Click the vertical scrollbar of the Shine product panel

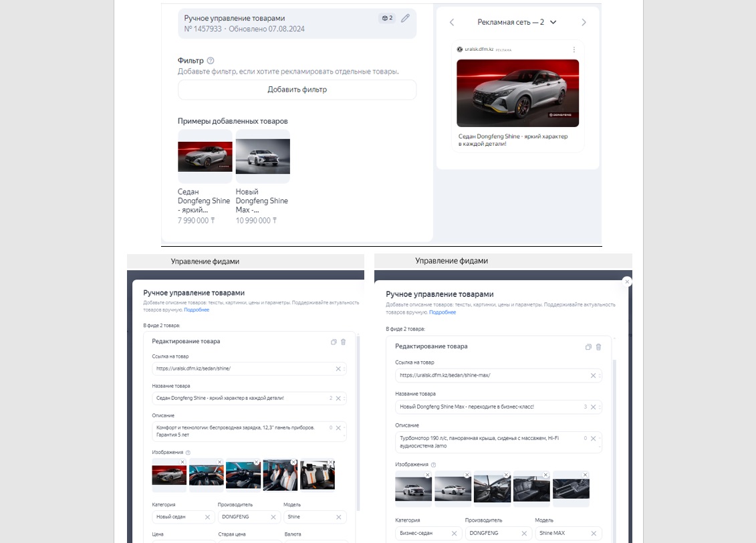point(358,423)
